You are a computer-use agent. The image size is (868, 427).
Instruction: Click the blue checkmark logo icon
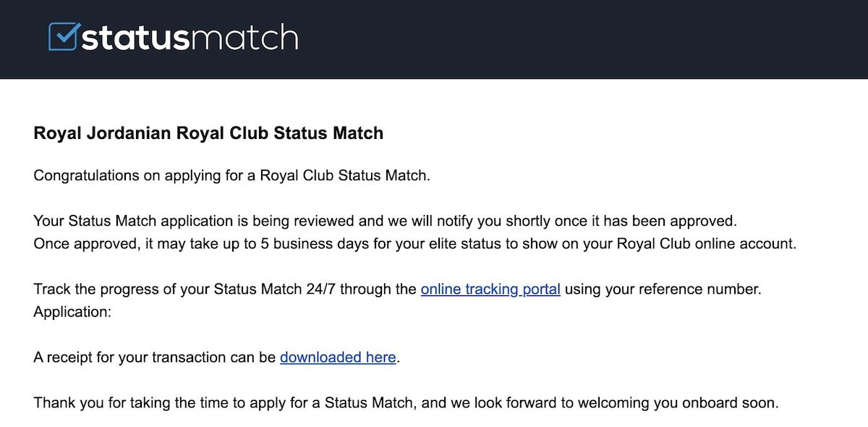tap(63, 36)
